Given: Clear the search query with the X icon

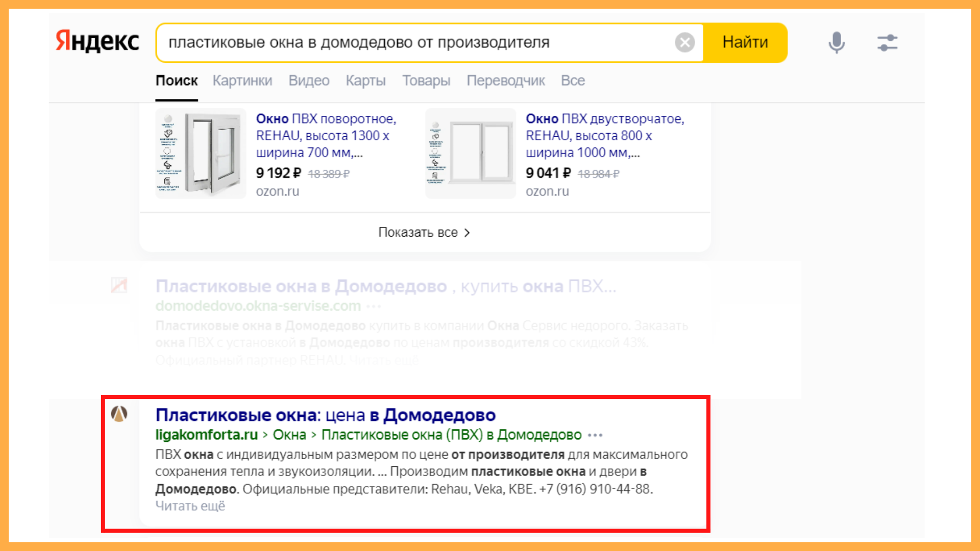Looking at the screenshot, I should click(684, 42).
